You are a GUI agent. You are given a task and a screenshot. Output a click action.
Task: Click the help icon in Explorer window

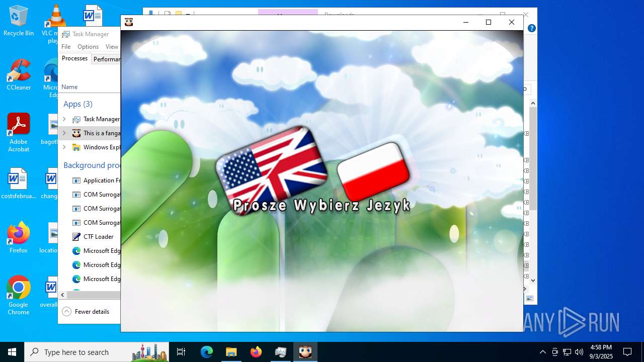tap(531, 28)
